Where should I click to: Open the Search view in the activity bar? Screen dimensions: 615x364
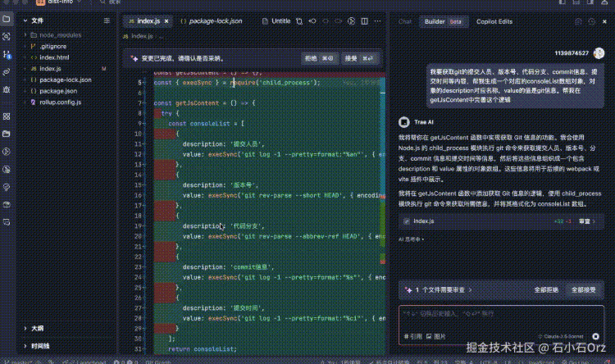[x=7, y=36]
